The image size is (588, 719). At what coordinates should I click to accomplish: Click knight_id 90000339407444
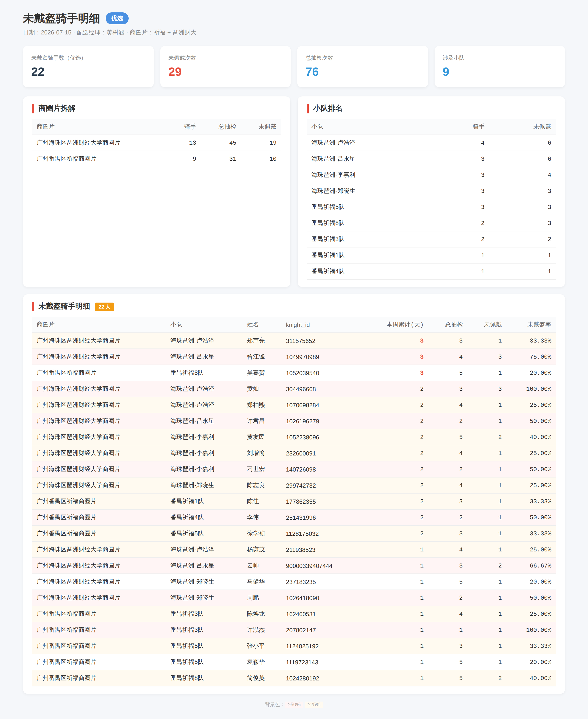[x=309, y=566]
